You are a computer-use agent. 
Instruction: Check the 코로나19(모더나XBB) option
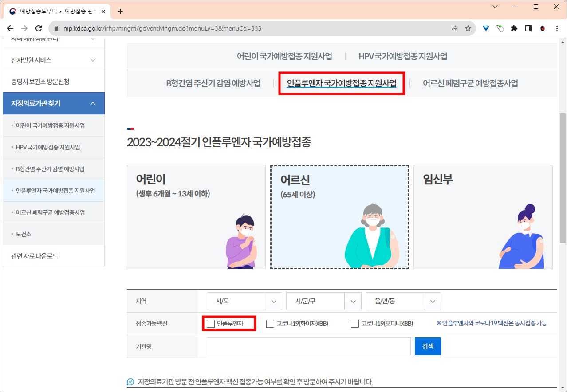click(x=354, y=324)
